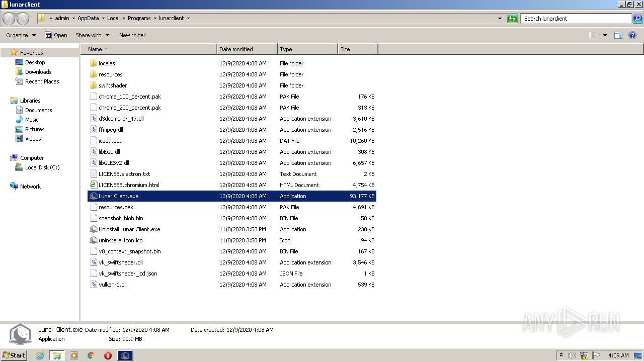Select the resources folder icon
Image resolution: width=644 pixels, height=362 pixels.
pos(93,74)
